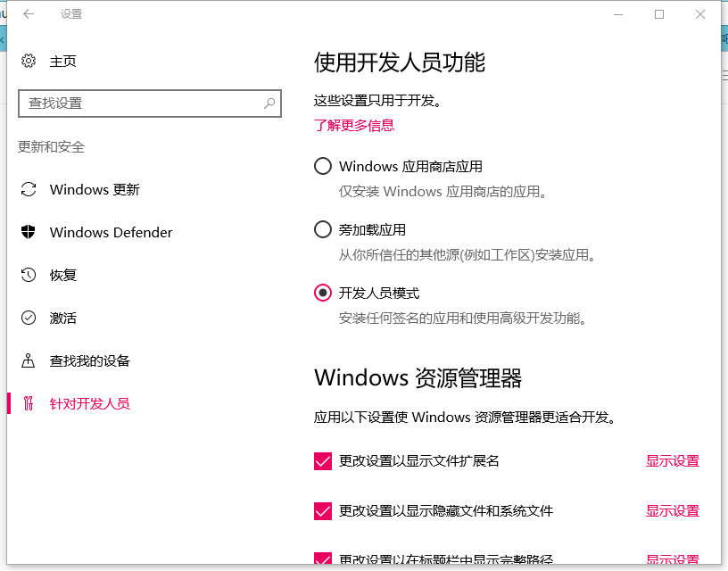This screenshot has width=728, height=571.
Task: Uncheck 更改设置以显示文件扩展名 checkbox
Action: pos(323,461)
